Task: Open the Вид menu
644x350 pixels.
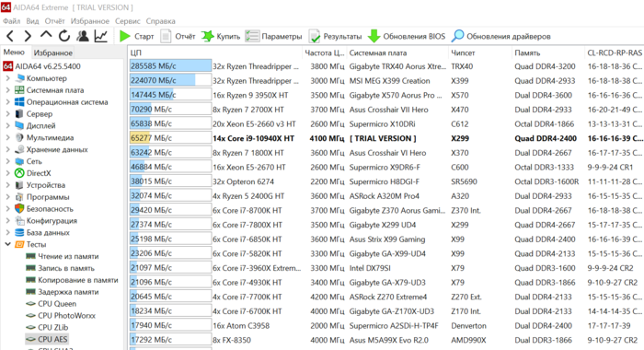Action: tap(32, 21)
